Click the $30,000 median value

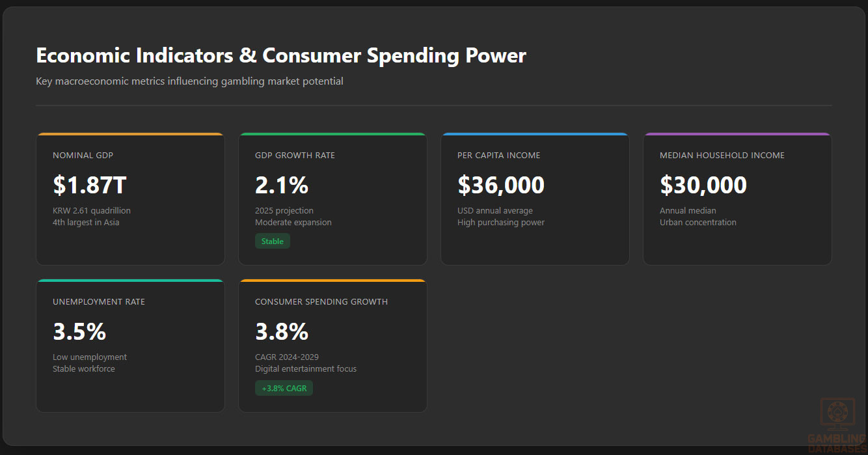point(703,185)
